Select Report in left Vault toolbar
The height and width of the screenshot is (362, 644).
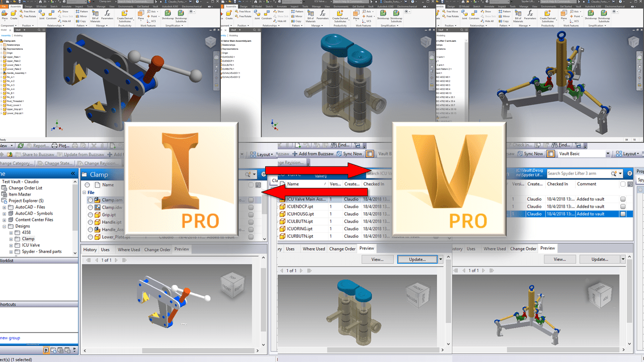(x=38, y=145)
